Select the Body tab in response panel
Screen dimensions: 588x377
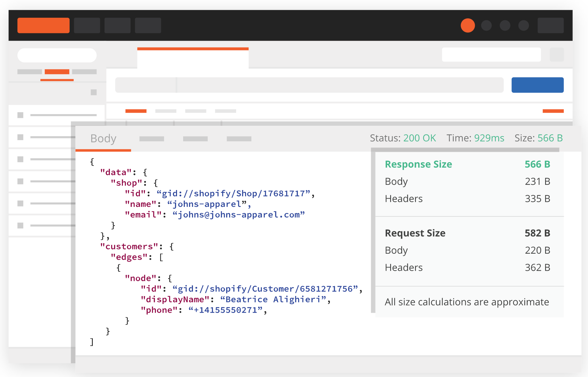click(103, 139)
